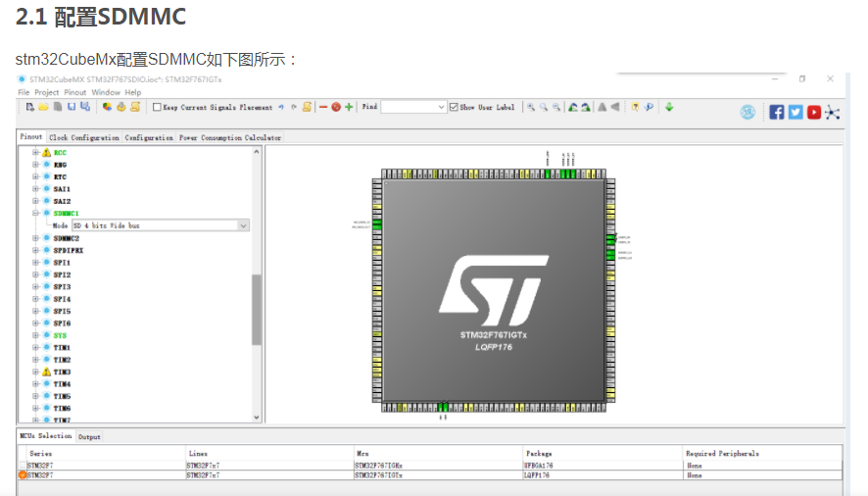Open the Pinout menu

pos(74,92)
